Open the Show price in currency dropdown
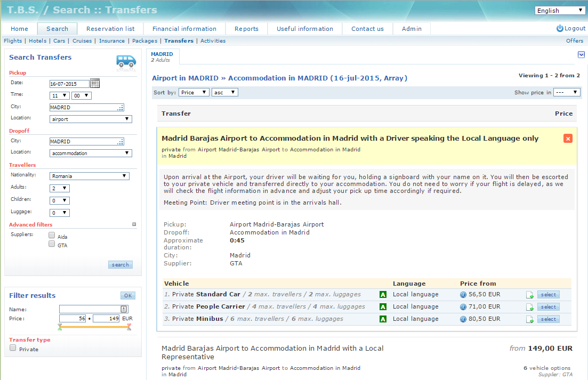This screenshot has width=588, height=380. pos(567,92)
